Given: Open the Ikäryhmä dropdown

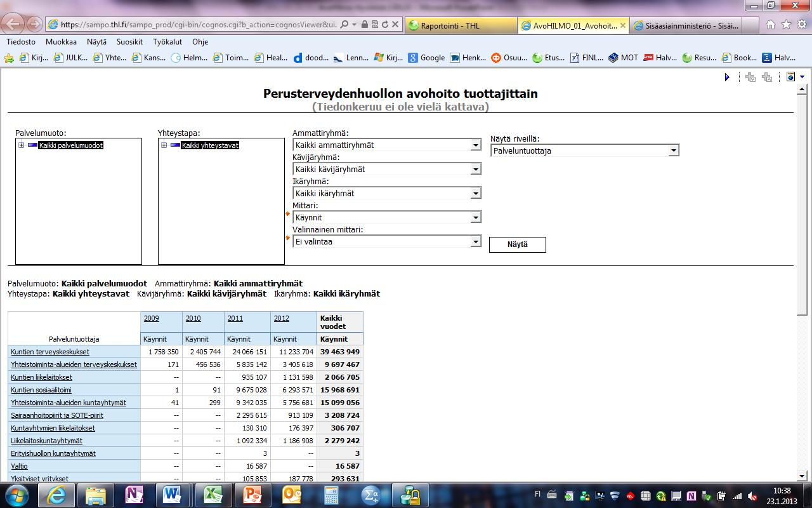Looking at the screenshot, I should [x=476, y=194].
